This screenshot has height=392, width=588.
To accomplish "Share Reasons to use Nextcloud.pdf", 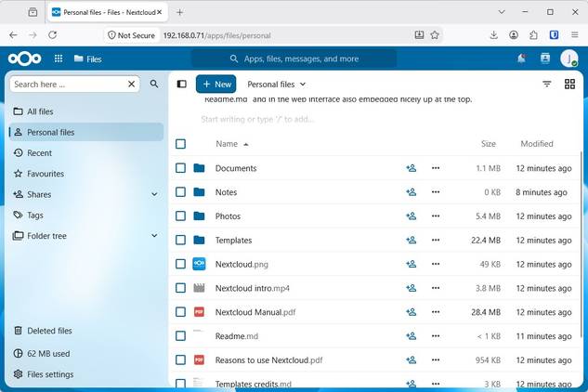I will 412,360.
